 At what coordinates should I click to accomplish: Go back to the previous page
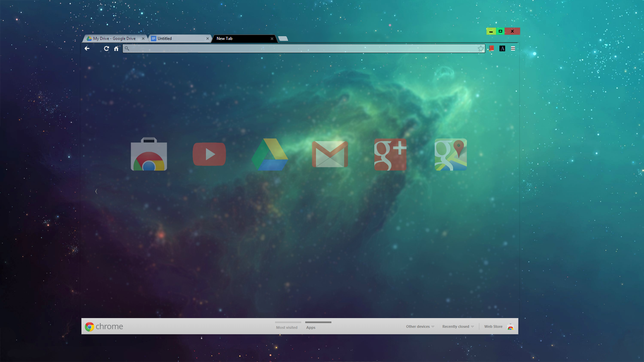coord(87,49)
